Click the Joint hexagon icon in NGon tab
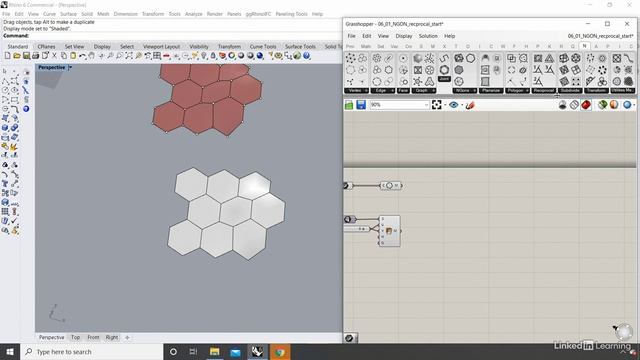Image resolution: width=640 pixels, height=360 pixels. click(444, 70)
